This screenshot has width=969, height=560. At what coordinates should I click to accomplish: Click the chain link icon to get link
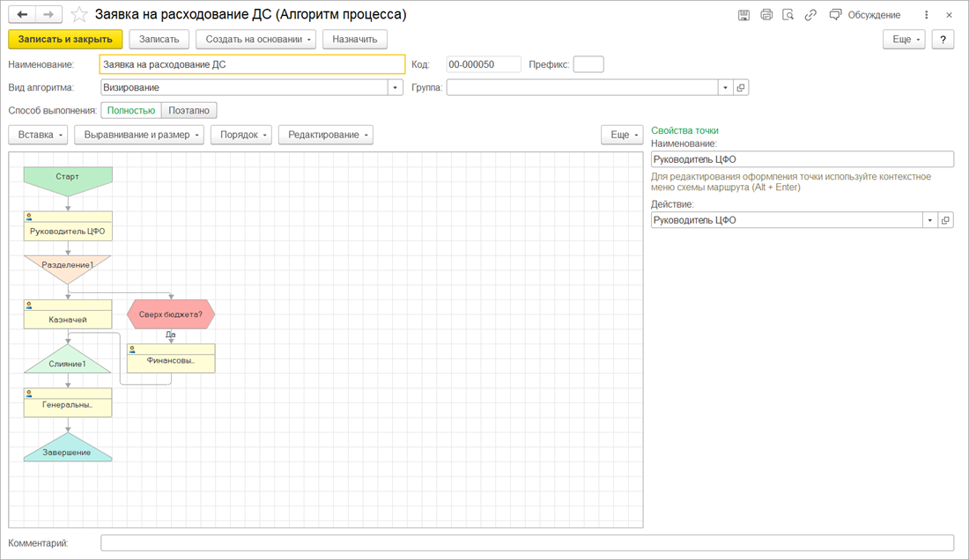810,15
